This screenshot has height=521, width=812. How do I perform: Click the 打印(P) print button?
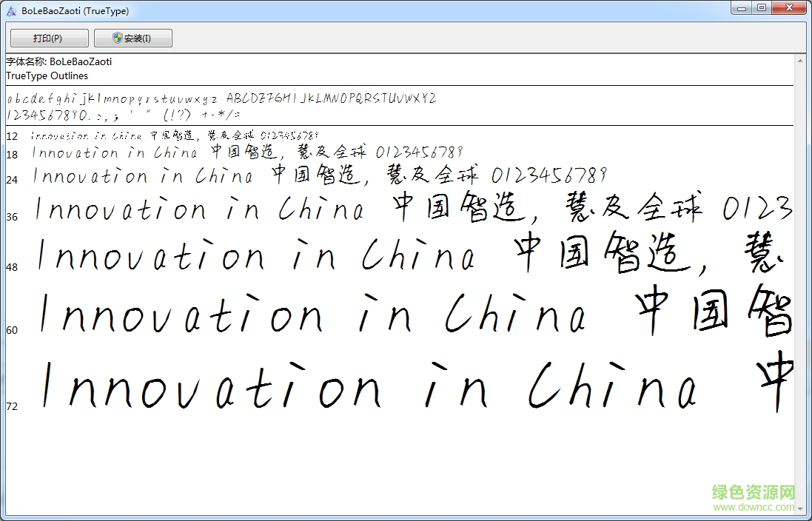pos(49,38)
